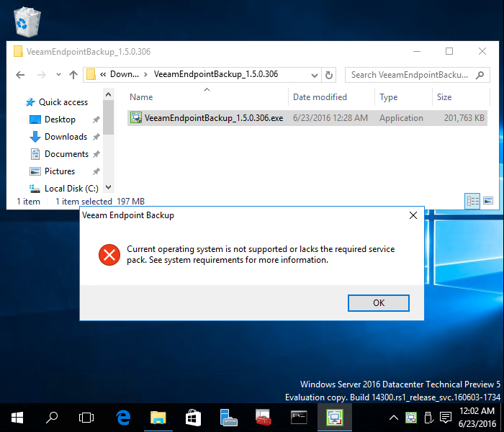Screen dimensions: 504x432
Task: Click the safely remove hardware tray icon
Action: [428, 418]
